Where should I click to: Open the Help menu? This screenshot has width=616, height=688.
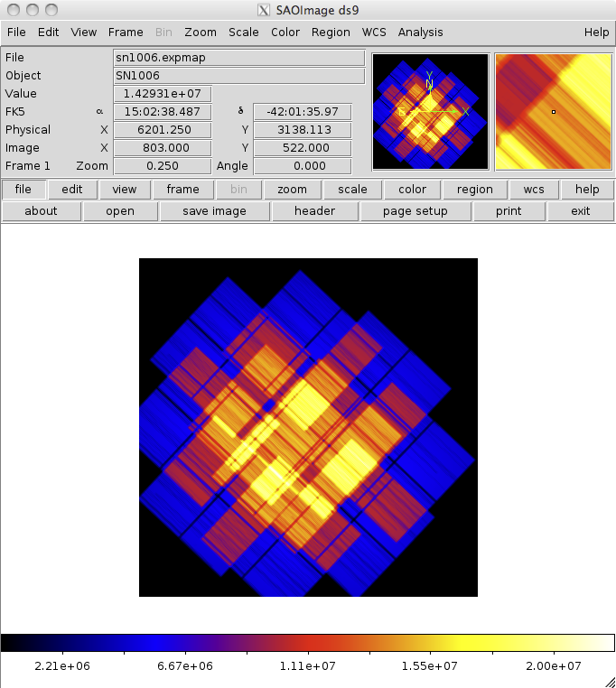(x=596, y=32)
